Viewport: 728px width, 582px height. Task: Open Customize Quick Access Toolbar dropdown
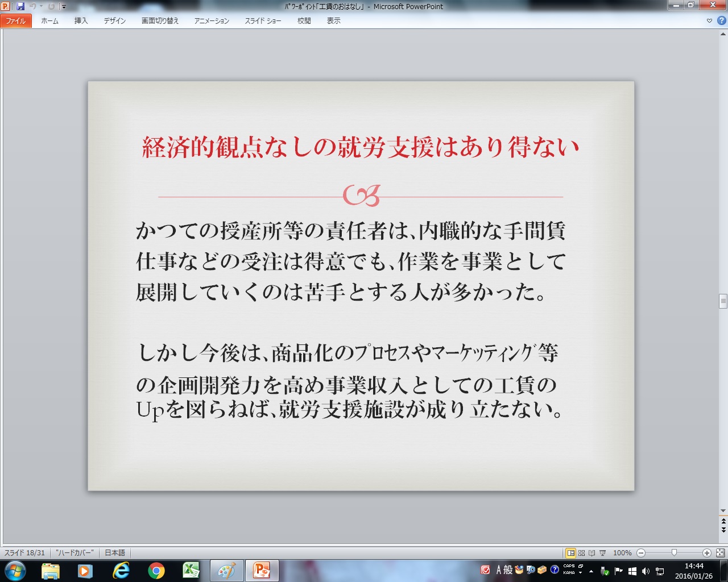tap(64, 7)
